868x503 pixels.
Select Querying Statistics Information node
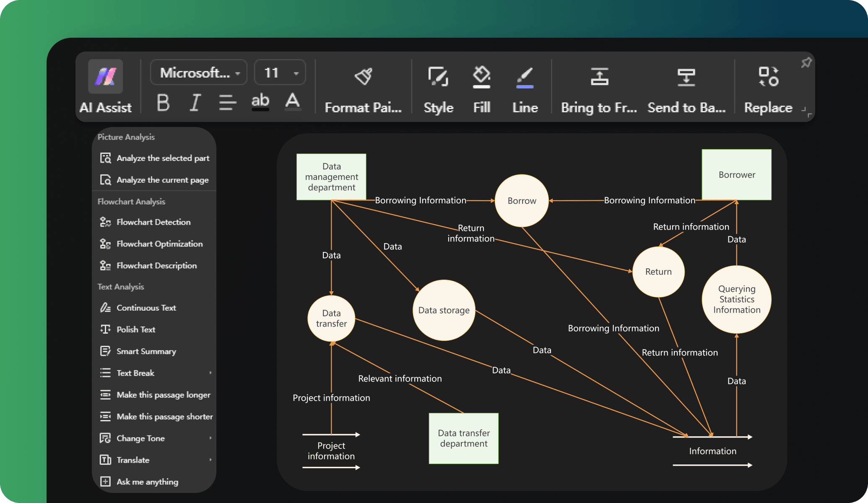(737, 299)
